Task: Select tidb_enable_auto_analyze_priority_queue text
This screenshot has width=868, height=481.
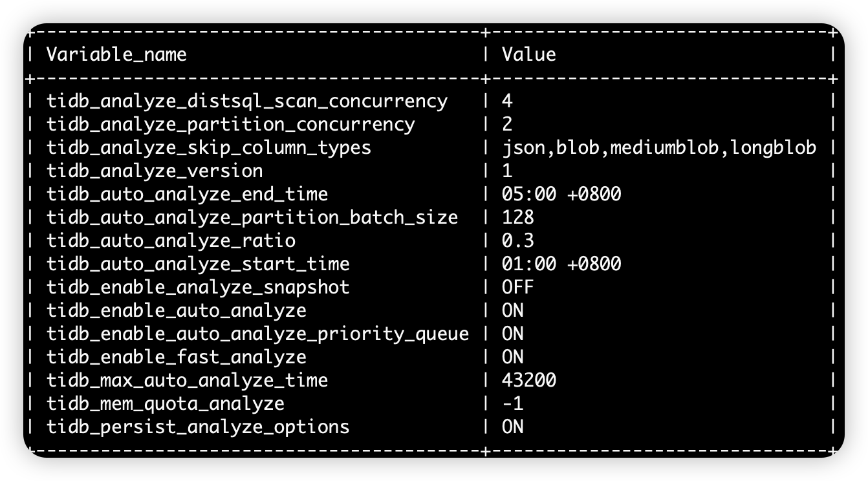Action: [x=257, y=334]
